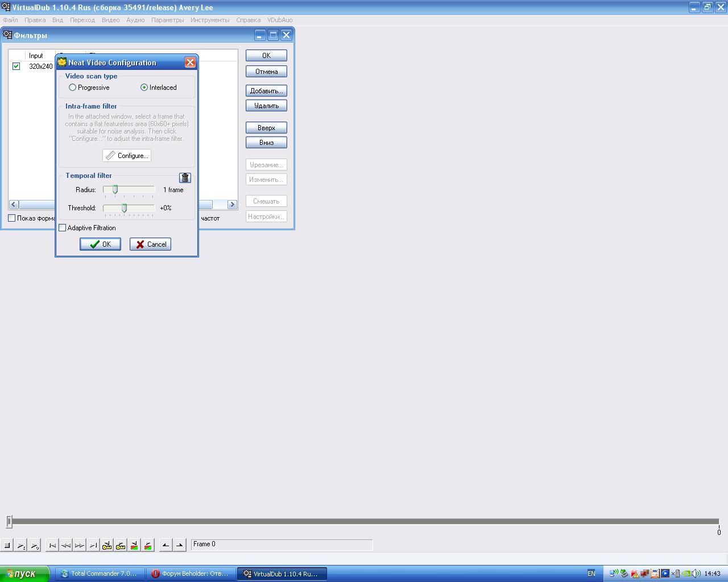
Task: Open the Видео menu
Action: (x=110, y=20)
